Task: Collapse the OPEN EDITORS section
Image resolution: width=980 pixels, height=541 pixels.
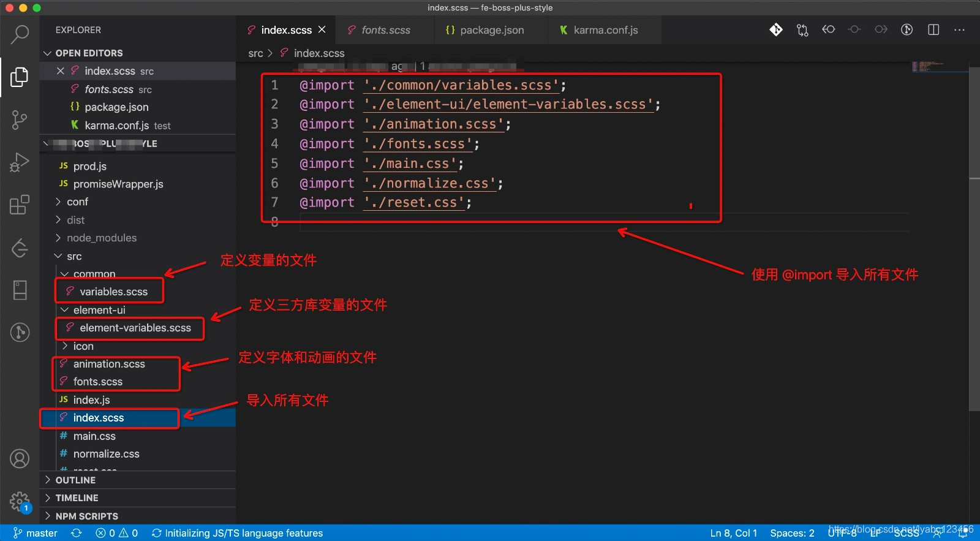Action: (138, 53)
